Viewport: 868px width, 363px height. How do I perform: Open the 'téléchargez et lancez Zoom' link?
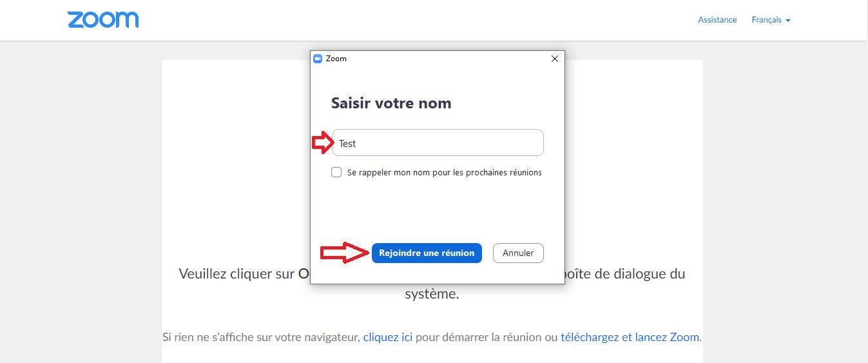pos(630,337)
